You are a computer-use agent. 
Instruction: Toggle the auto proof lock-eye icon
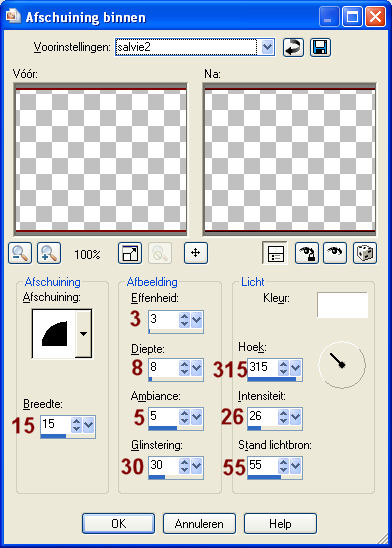[x=307, y=253]
